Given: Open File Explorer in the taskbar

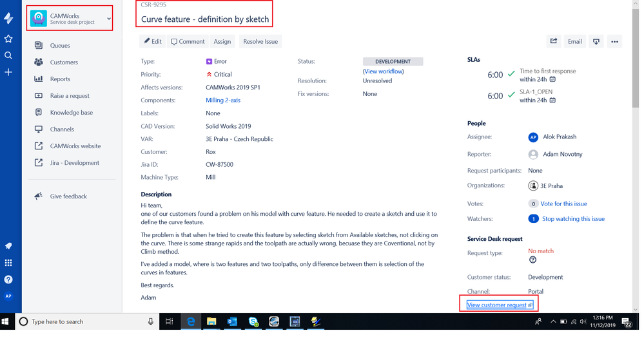Looking at the screenshot, I should [211, 322].
